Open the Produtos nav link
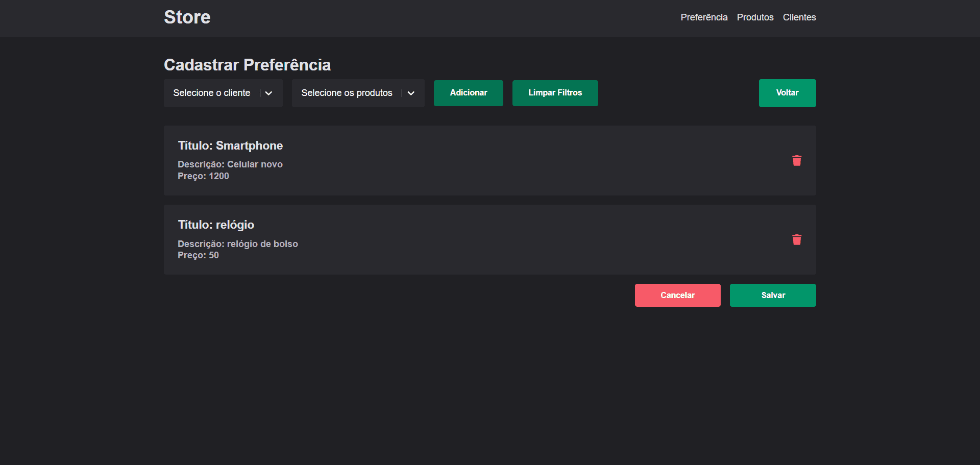 [755, 17]
